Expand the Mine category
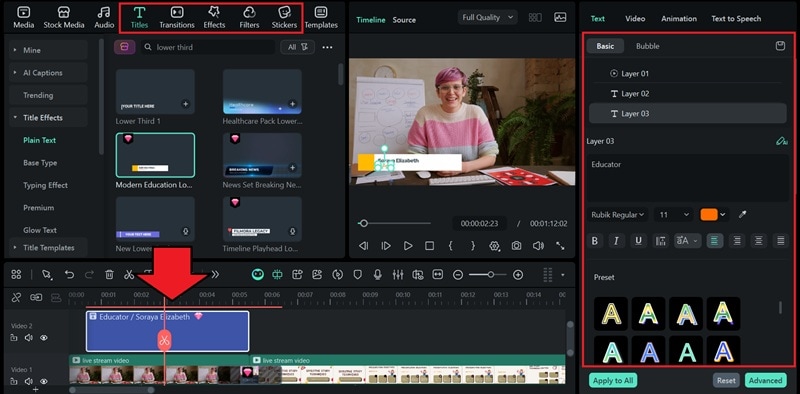800x394 pixels. tap(47, 50)
